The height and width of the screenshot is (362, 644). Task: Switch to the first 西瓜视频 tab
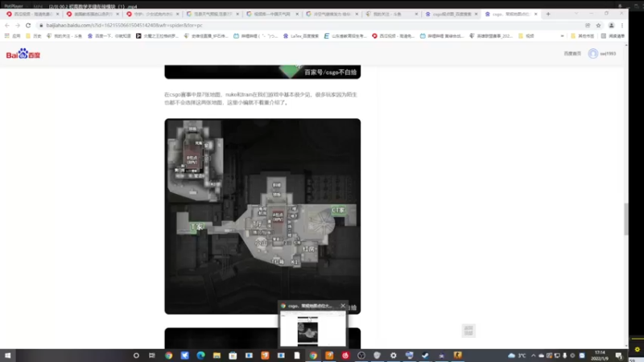click(x=31, y=14)
